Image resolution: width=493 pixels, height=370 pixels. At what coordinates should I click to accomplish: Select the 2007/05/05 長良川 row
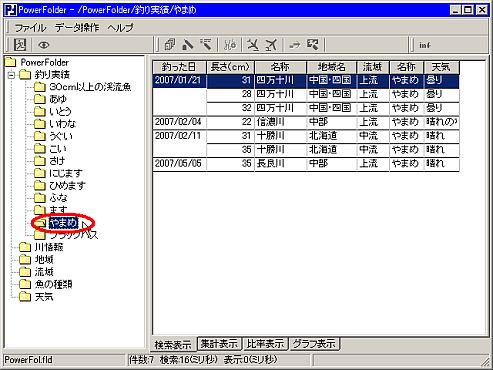(x=306, y=164)
